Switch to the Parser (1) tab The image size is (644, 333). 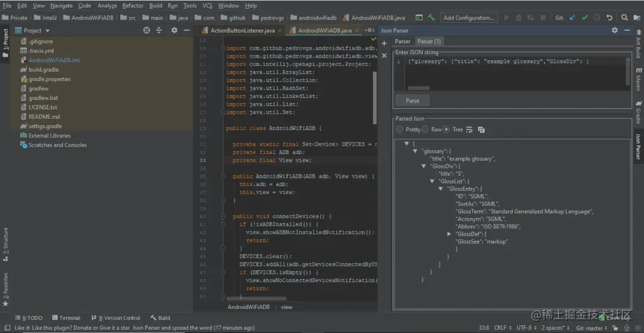pyautogui.click(x=429, y=41)
